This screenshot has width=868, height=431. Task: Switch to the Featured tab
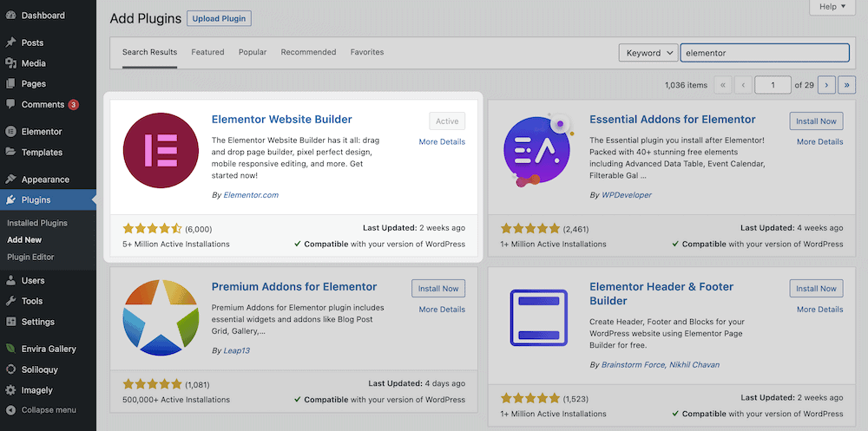(207, 52)
